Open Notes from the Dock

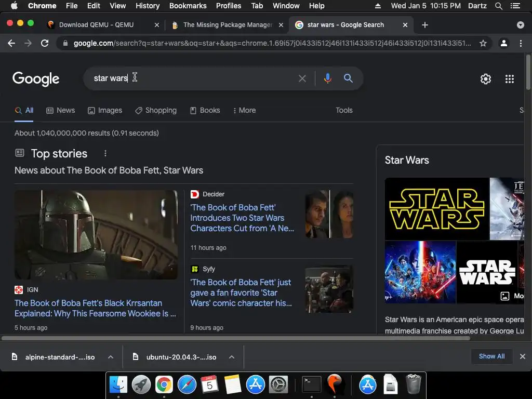[x=232, y=384]
